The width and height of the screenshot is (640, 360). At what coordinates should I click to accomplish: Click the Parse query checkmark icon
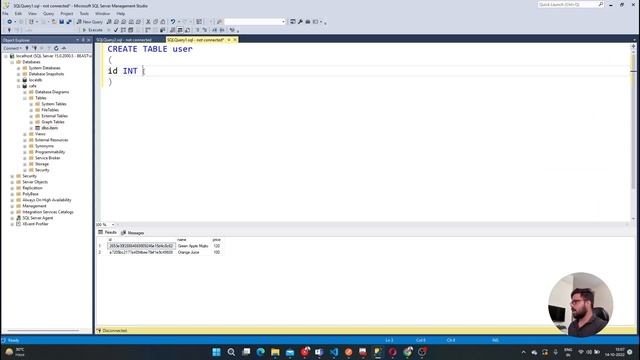116,30
